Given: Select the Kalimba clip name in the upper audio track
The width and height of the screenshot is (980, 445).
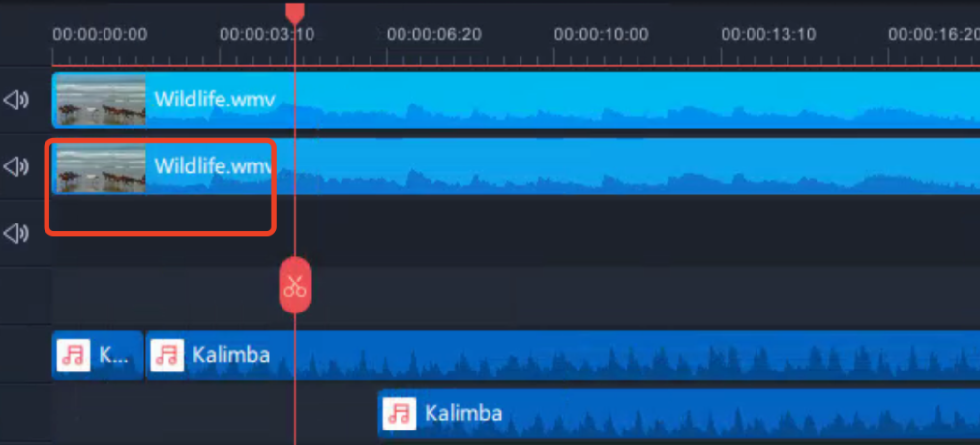Looking at the screenshot, I should pyautogui.click(x=231, y=355).
